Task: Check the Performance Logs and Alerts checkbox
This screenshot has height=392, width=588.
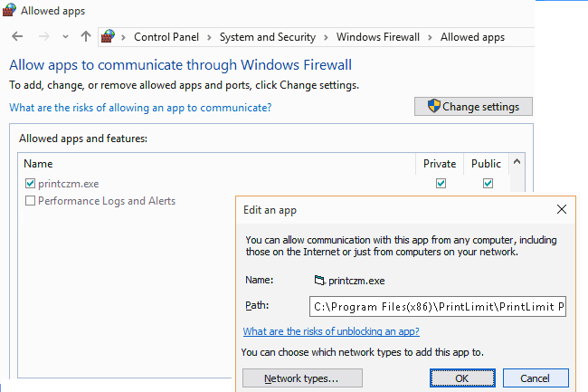Action: (30, 201)
